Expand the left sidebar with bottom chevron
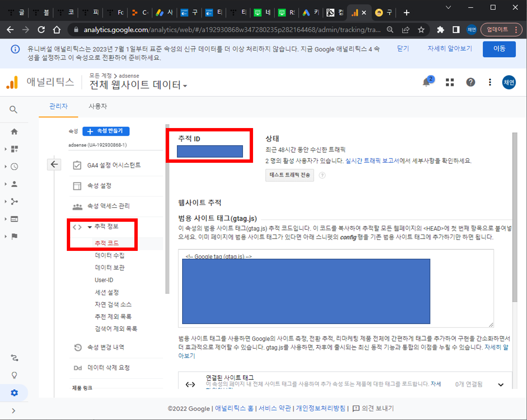Image resolution: width=527 pixels, height=420 pixels. 13,411
